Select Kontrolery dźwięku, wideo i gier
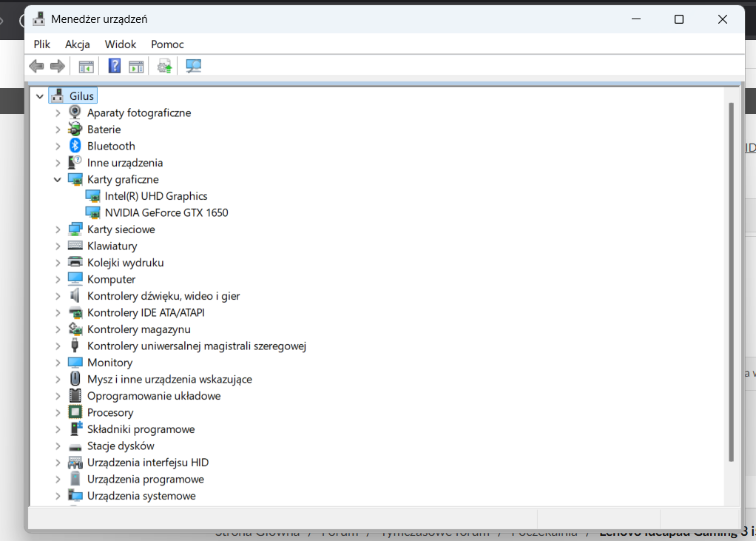The height and width of the screenshot is (541, 756). point(163,295)
